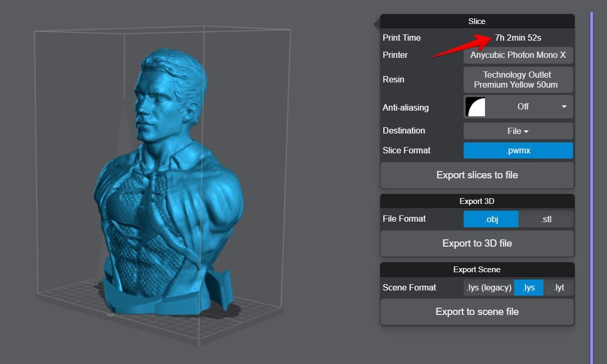Select the .pwmx slice format
The height and width of the screenshot is (364, 607).
tap(518, 151)
